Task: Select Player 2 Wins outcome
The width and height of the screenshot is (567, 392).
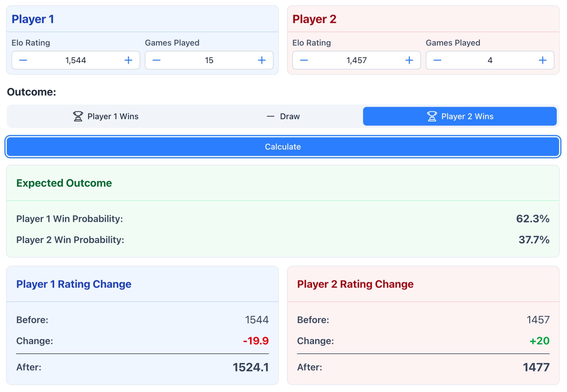Action: pos(460,117)
